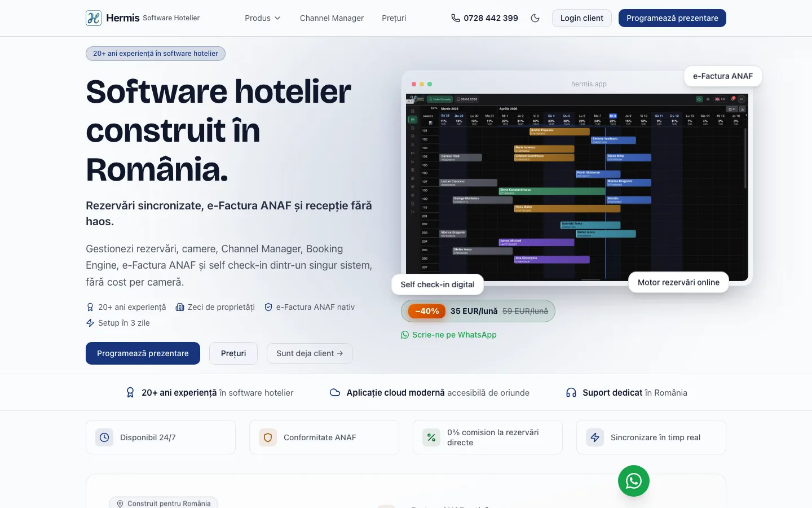Click the Hermis logo icon

[94, 18]
